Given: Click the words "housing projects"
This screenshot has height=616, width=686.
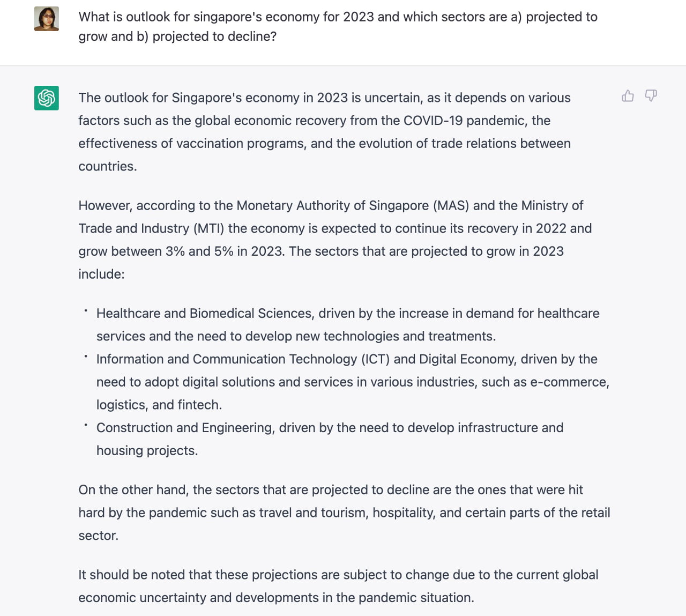Looking at the screenshot, I should tap(146, 451).
